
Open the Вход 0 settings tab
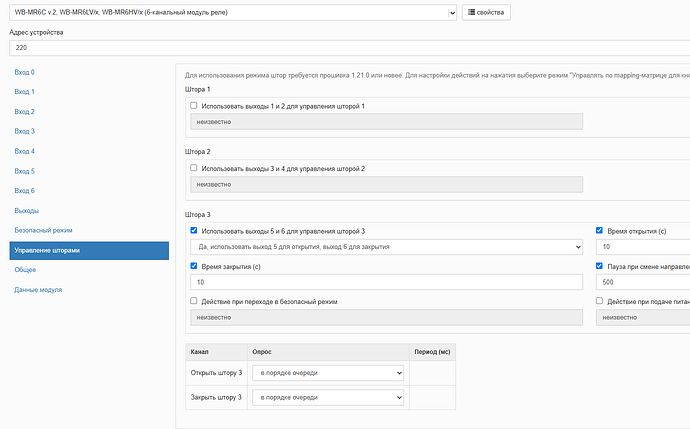(25, 73)
